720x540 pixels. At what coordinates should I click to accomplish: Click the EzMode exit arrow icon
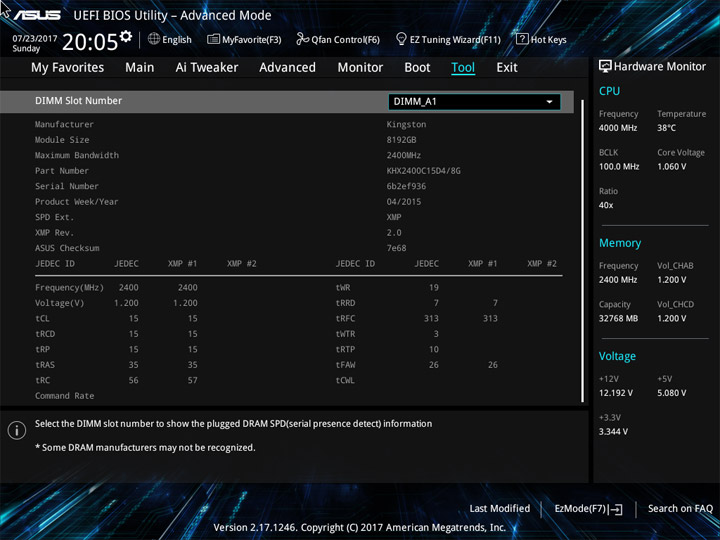(615, 509)
